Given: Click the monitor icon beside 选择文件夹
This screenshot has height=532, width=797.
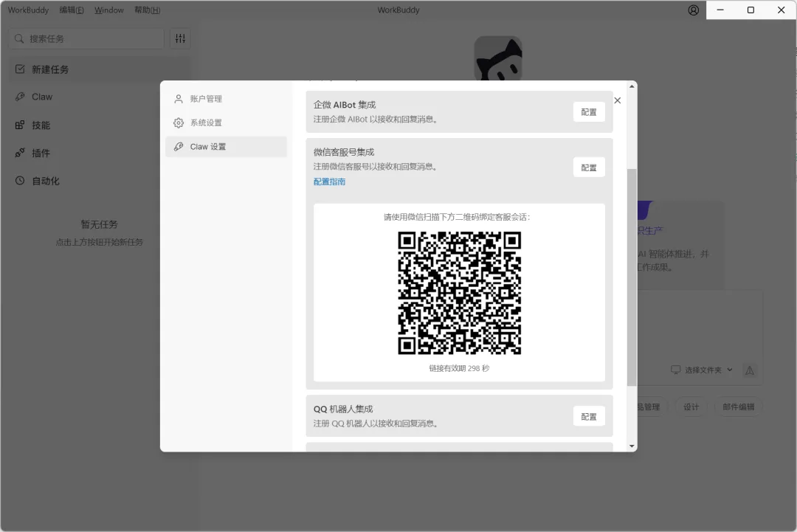Looking at the screenshot, I should (675, 370).
